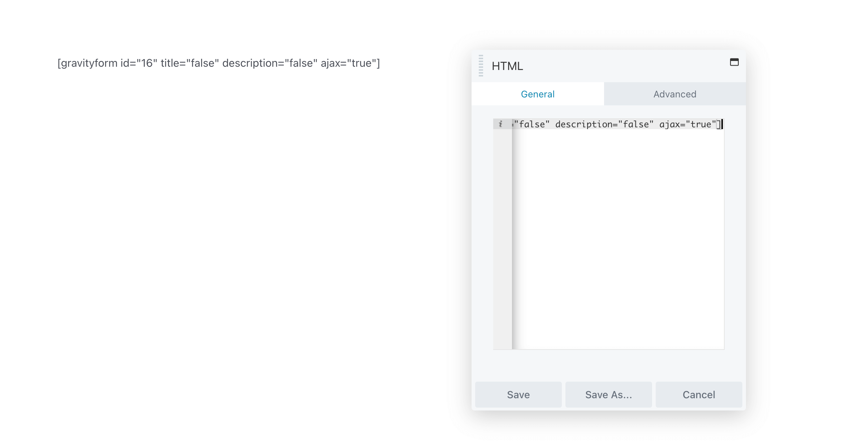Click description="false" in the page shortcode
The width and height of the screenshot is (868, 448).
click(x=269, y=63)
